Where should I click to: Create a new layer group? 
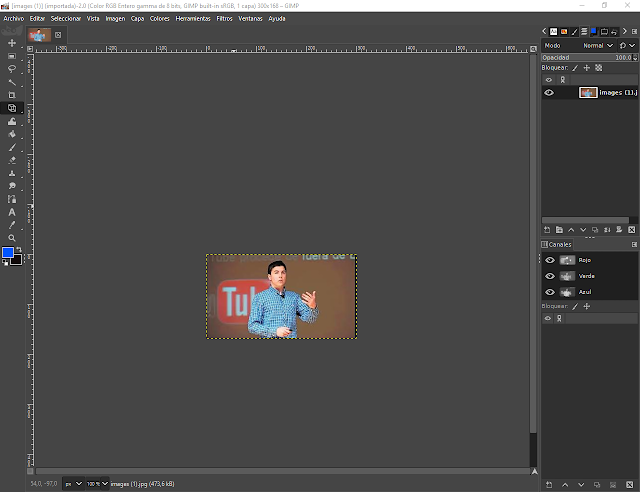[559, 230]
